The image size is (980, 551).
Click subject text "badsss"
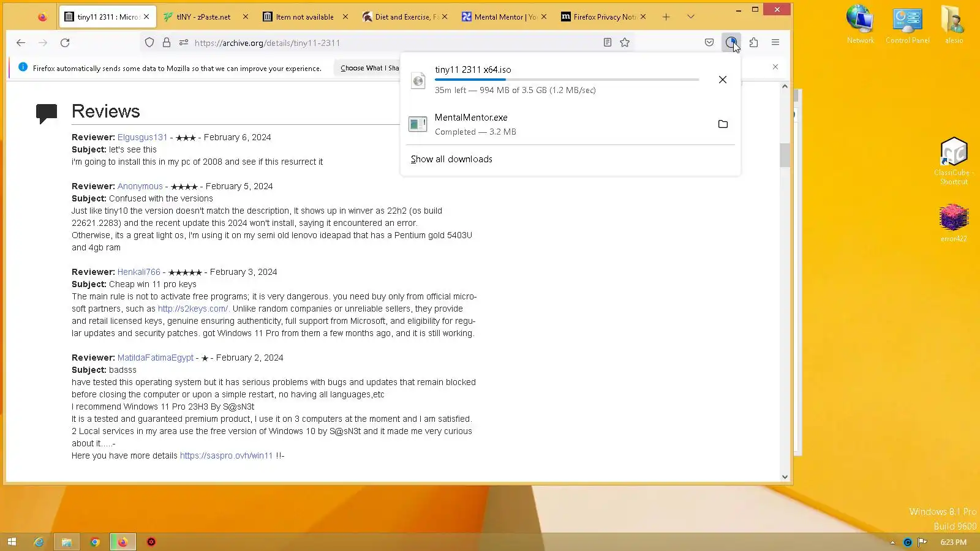click(123, 370)
